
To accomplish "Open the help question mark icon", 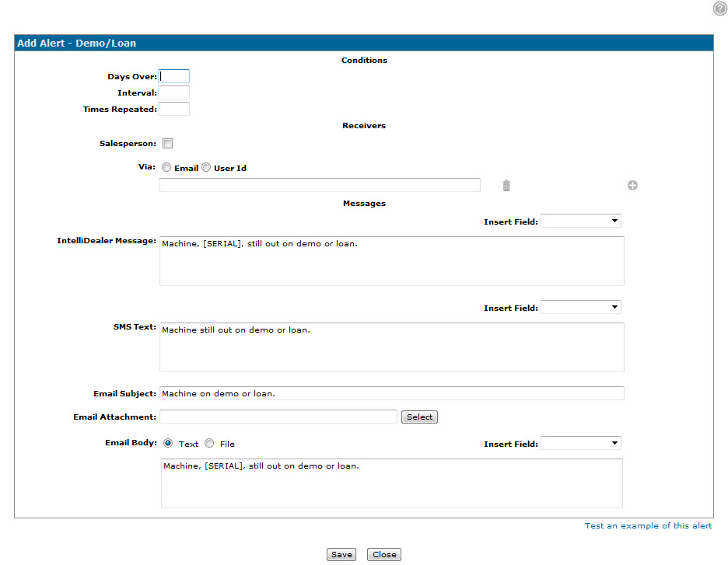I will (720, 9).
